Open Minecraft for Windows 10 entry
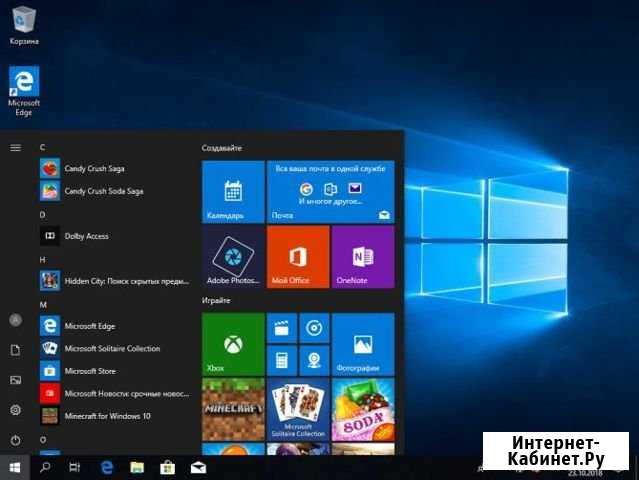 (115, 416)
